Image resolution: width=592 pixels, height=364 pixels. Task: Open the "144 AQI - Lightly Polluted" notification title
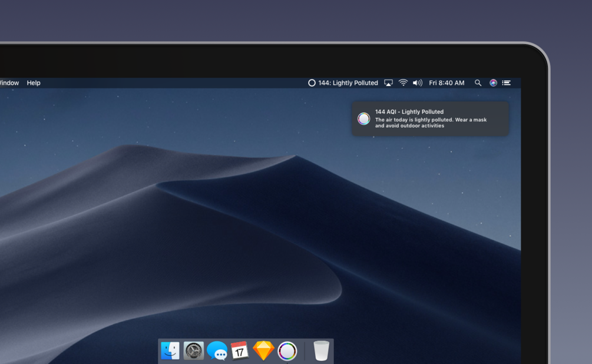click(x=409, y=112)
